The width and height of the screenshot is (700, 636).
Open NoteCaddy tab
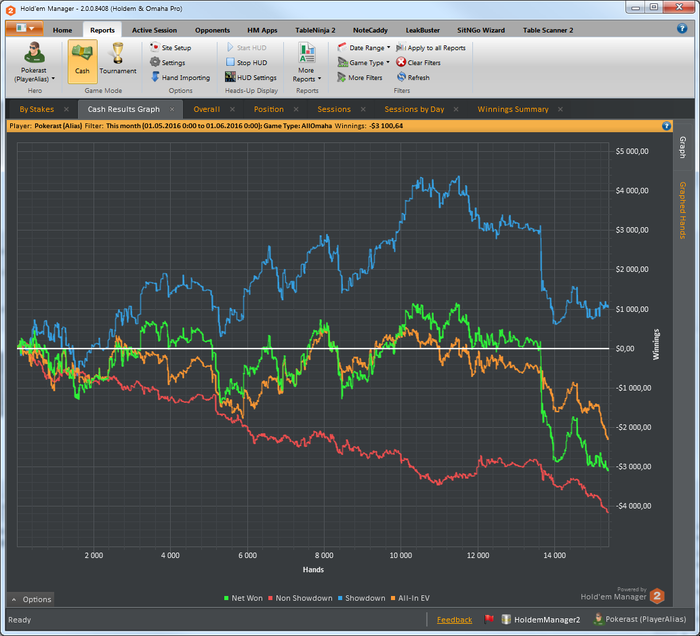click(x=370, y=30)
